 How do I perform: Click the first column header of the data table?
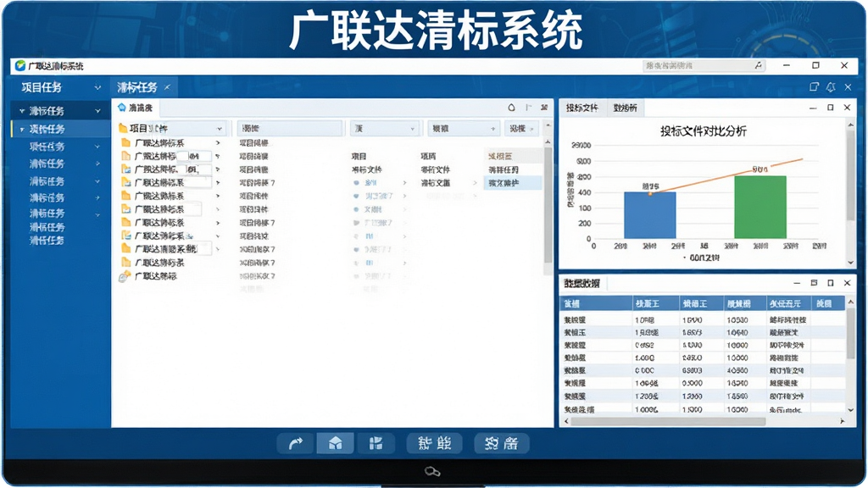(x=596, y=304)
